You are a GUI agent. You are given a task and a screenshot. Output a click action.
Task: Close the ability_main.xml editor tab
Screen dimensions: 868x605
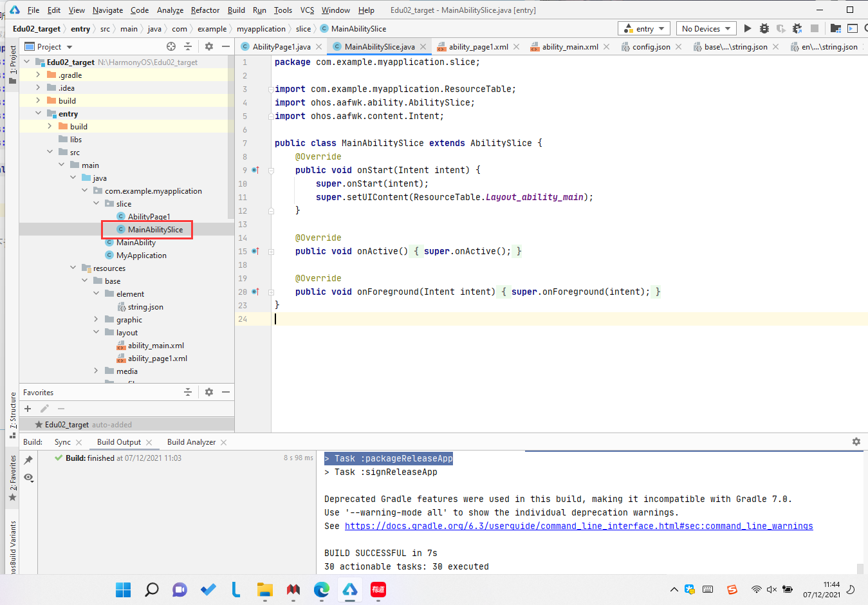[606, 47]
